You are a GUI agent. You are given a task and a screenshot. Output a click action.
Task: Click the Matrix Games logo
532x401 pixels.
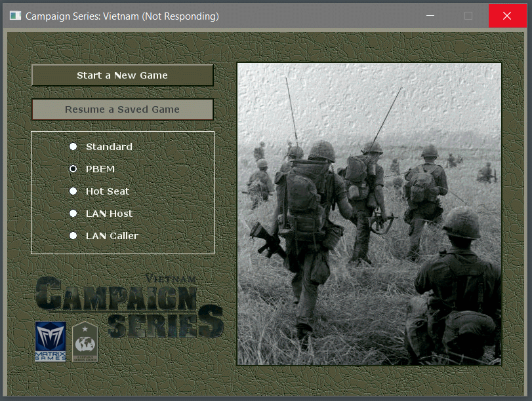(x=51, y=341)
